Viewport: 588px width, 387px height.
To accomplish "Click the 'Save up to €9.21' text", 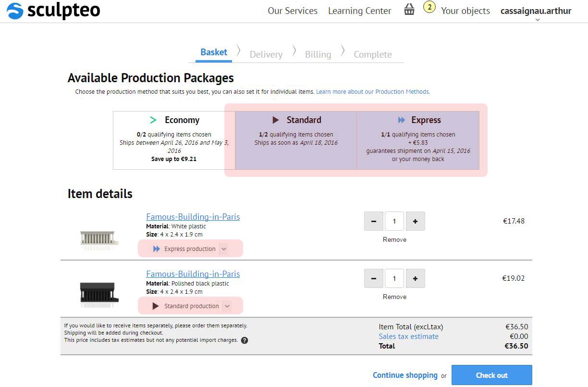I will coord(174,159).
